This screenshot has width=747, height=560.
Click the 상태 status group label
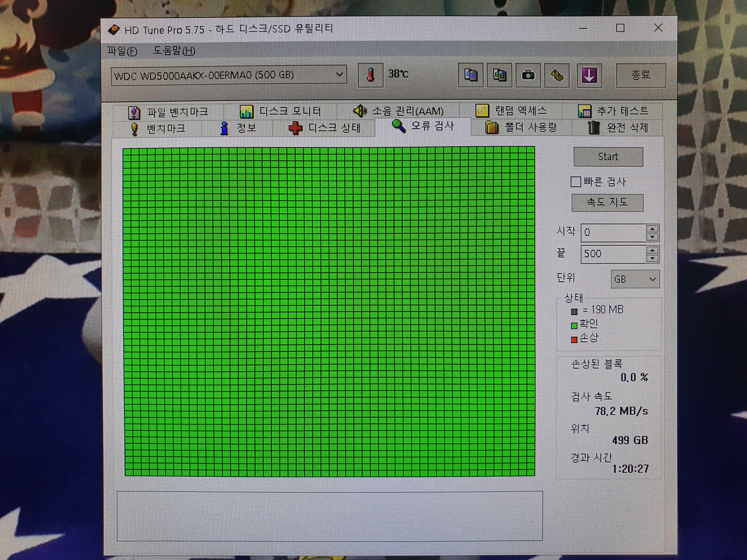pyautogui.click(x=574, y=298)
